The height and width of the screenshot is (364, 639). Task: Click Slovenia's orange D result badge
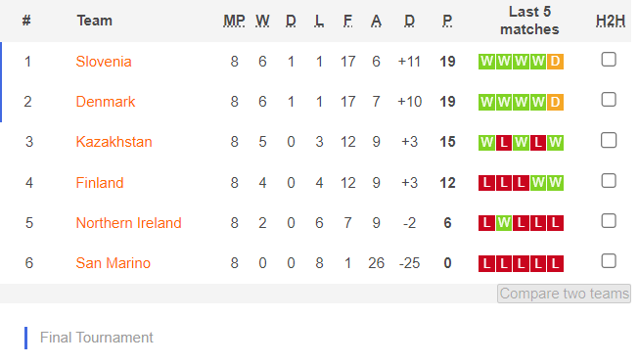click(555, 62)
